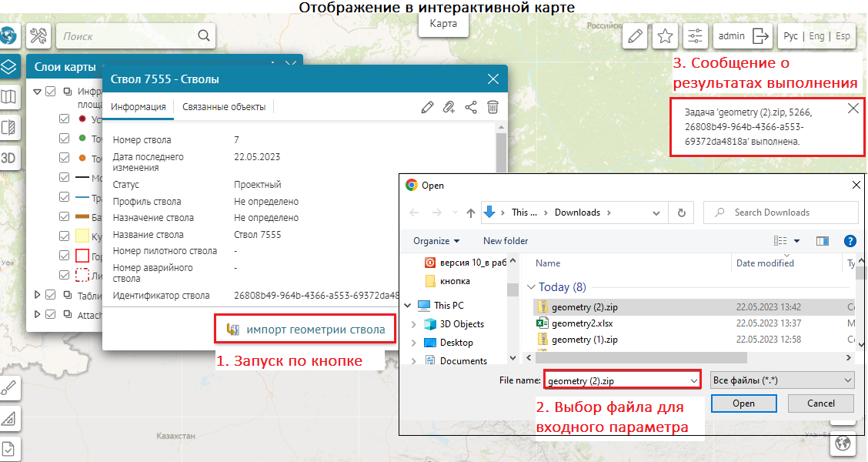Open the Все файлы file type dropdown

783,380
